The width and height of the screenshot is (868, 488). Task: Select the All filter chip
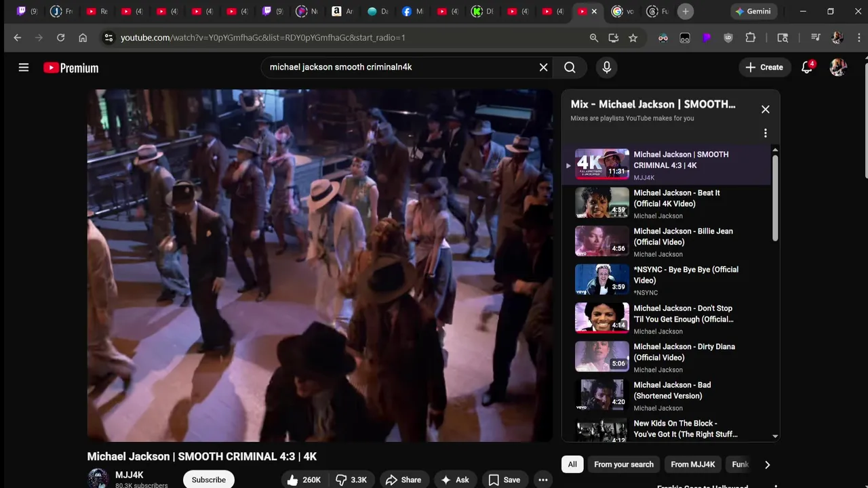[x=572, y=464]
